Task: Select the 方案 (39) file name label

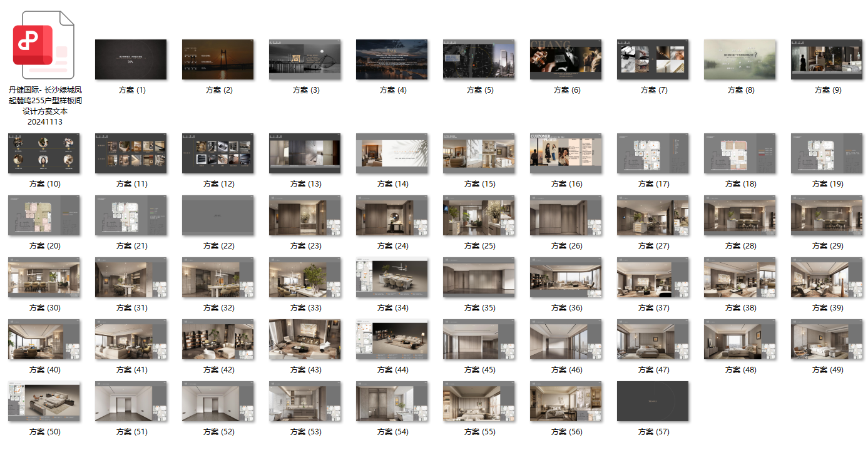Action: [827, 308]
